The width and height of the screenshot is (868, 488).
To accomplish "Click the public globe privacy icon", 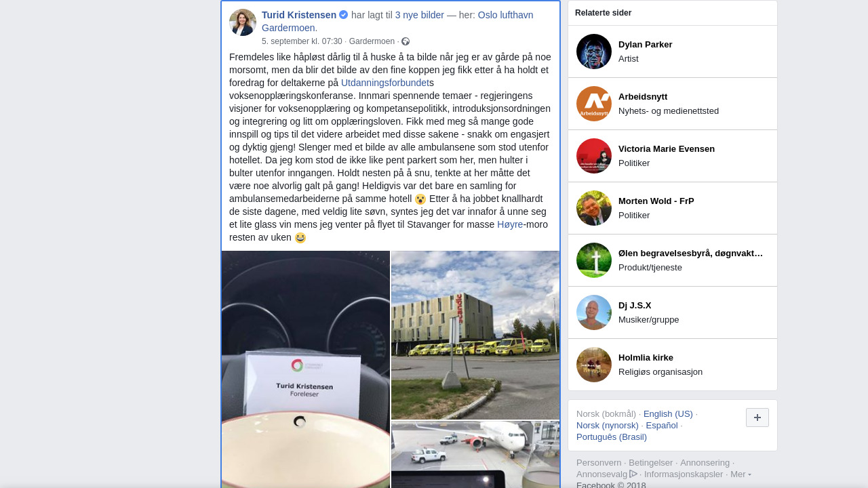I will [406, 41].
